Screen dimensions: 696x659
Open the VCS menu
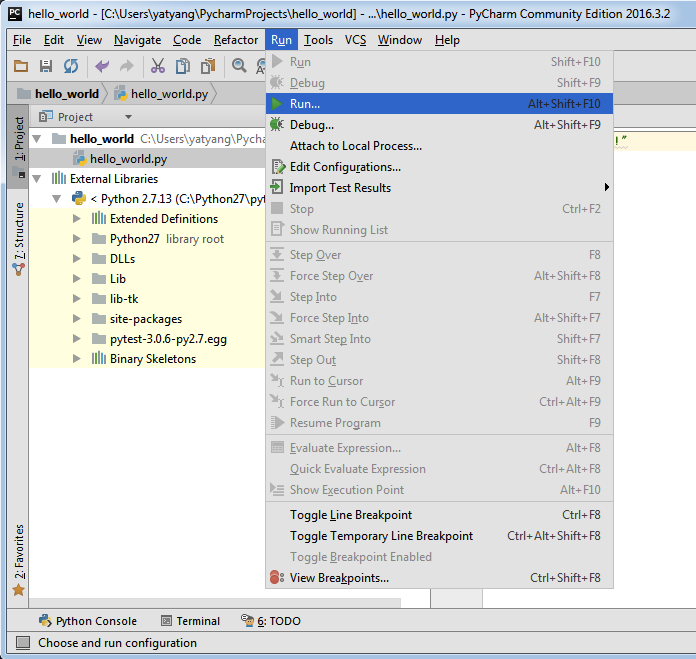(x=355, y=40)
